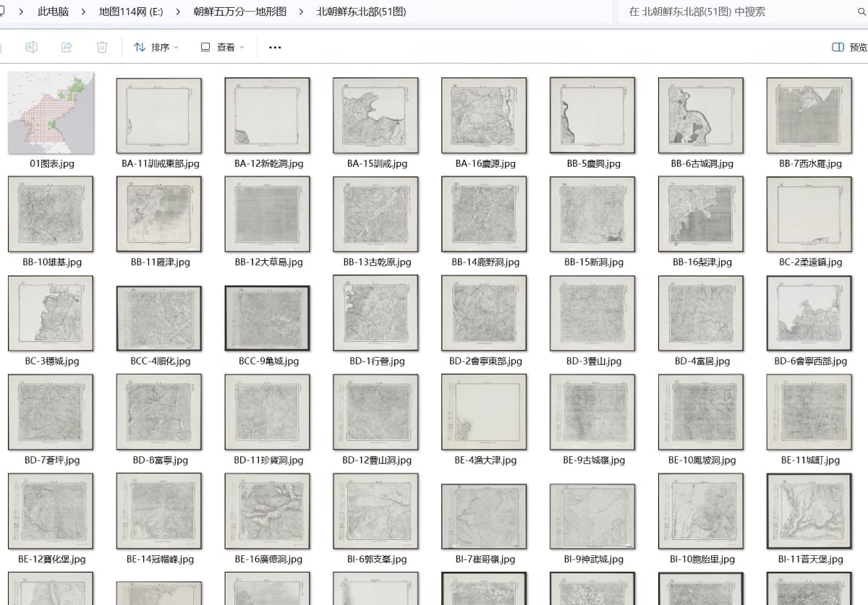Viewport: 868px width, 605px height.
Task: Open the 查看 view dropdown
Action: point(222,47)
